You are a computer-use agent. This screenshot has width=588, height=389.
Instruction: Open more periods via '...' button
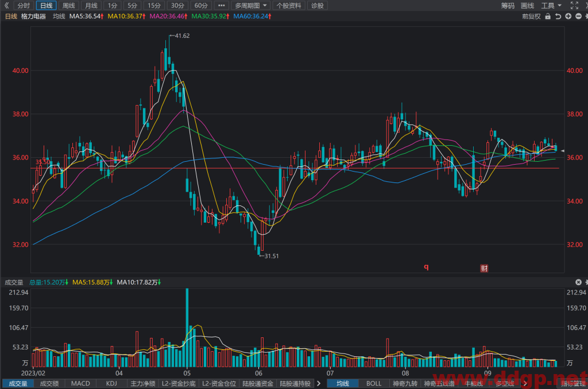pos(221,6)
